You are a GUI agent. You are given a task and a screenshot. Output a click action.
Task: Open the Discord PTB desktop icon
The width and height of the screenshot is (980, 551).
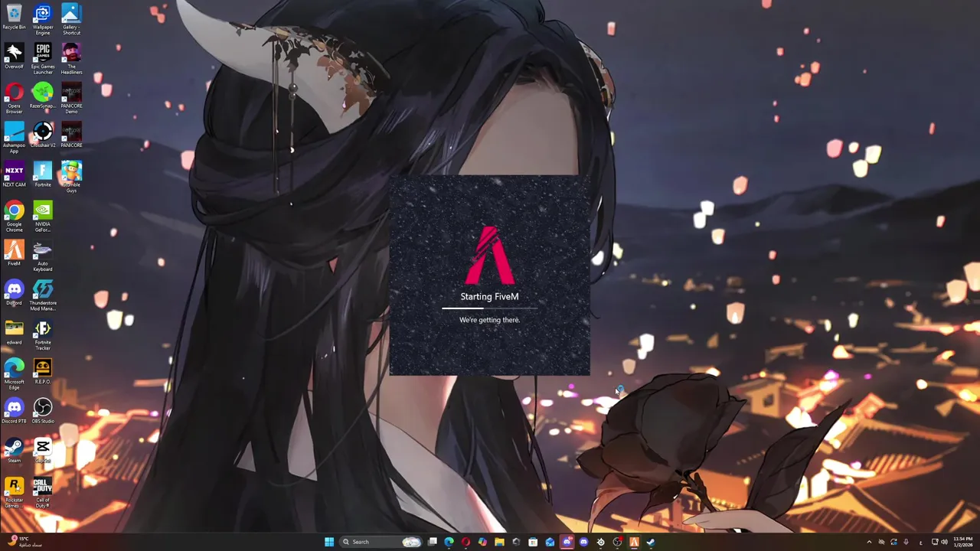[x=14, y=412]
